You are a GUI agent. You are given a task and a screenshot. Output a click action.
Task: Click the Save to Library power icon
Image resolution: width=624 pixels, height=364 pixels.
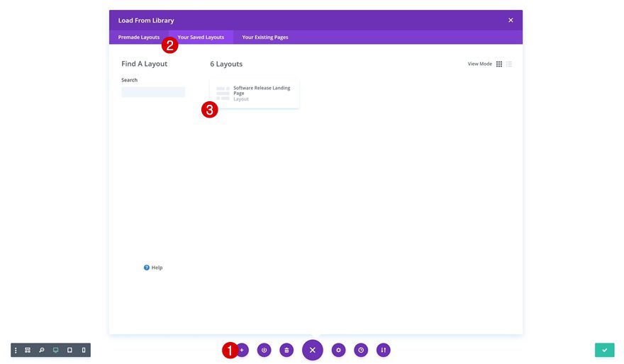coord(264,350)
